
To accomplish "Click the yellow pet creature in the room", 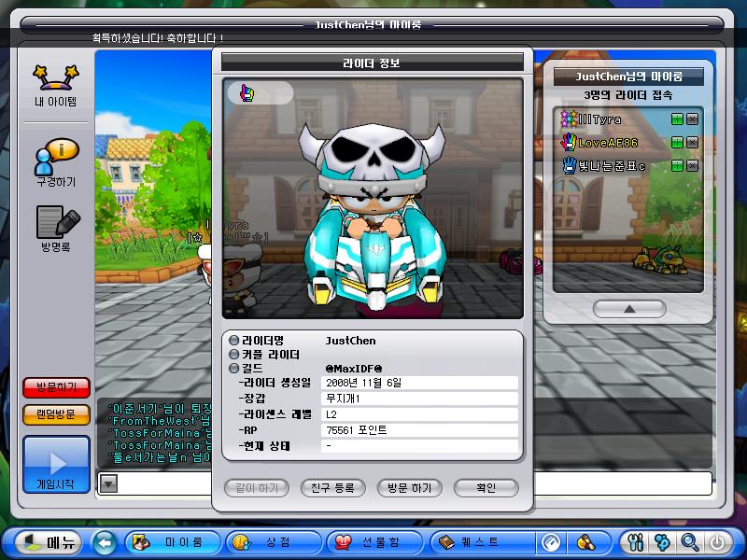I will [661, 259].
